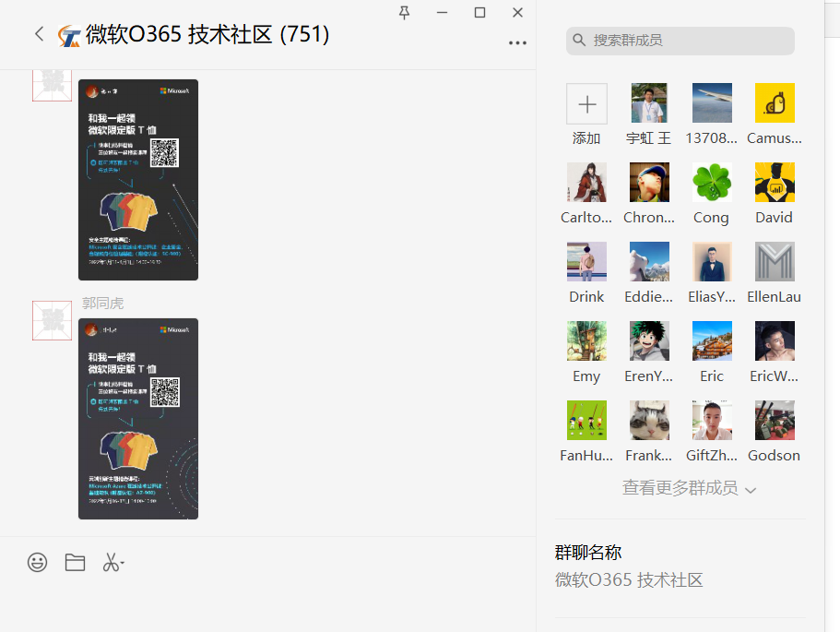The width and height of the screenshot is (840, 632).
Task: Open Godson's member avatar
Action: (x=775, y=421)
